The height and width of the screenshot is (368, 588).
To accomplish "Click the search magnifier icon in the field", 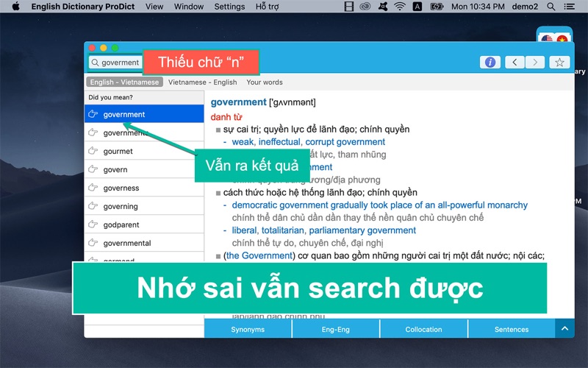I will [x=96, y=63].
